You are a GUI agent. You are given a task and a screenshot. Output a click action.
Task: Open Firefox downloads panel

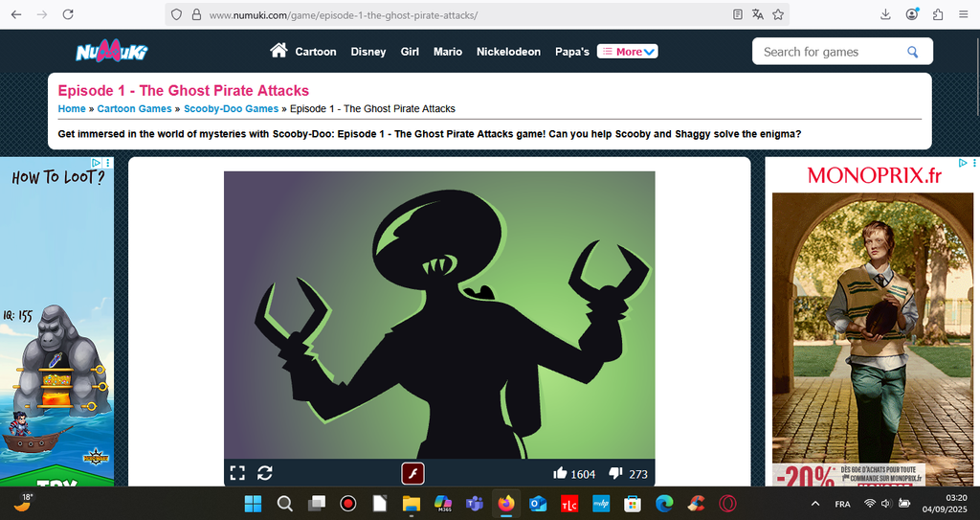click(x=885, y=14)
